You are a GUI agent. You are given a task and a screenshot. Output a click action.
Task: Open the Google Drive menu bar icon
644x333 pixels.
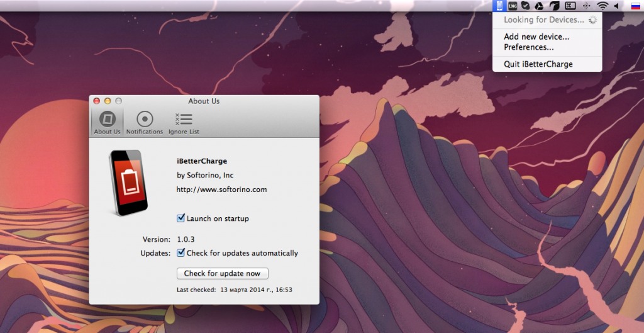tap(538, 6)
